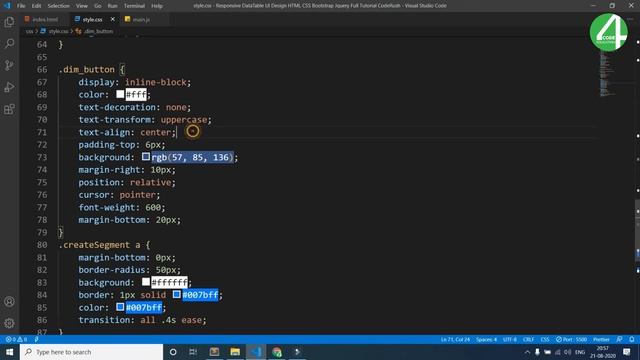Image resolution: width=640 pixels, height=360 pixels.
Task: Switch to Visual Studio Code taskbar icon
Action: (x=256, y=352)
